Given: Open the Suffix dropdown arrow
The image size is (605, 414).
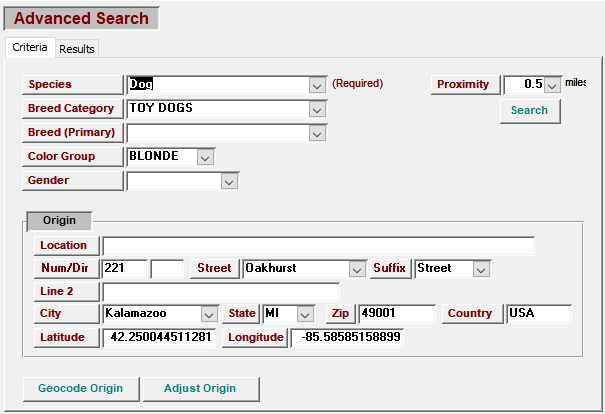Looking at the screenshot, I should [481, 269].
